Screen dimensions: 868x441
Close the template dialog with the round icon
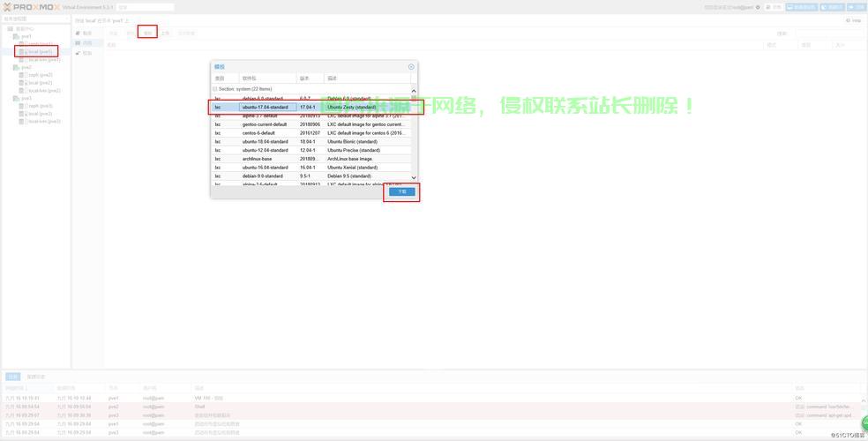tap(411, 67)
